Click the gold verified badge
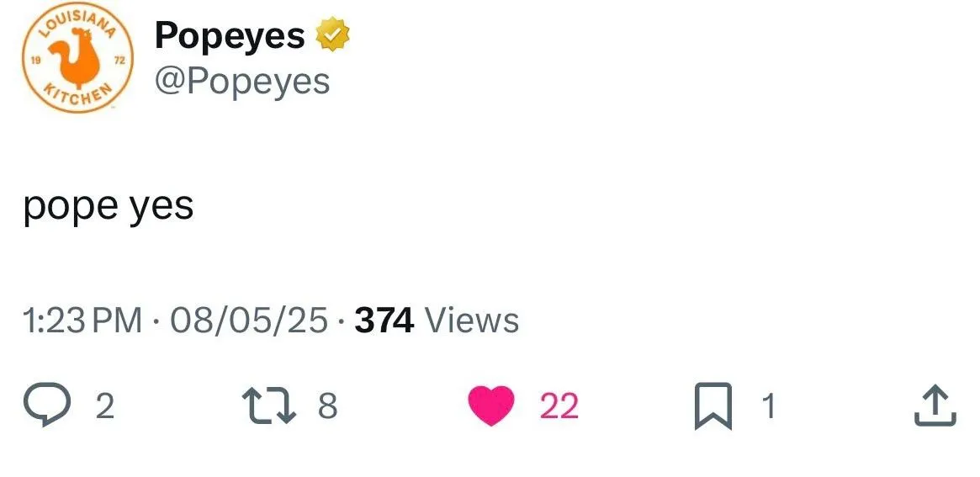Screen dimensions: 980x477 pyautogui.click(x=332, y=35)
